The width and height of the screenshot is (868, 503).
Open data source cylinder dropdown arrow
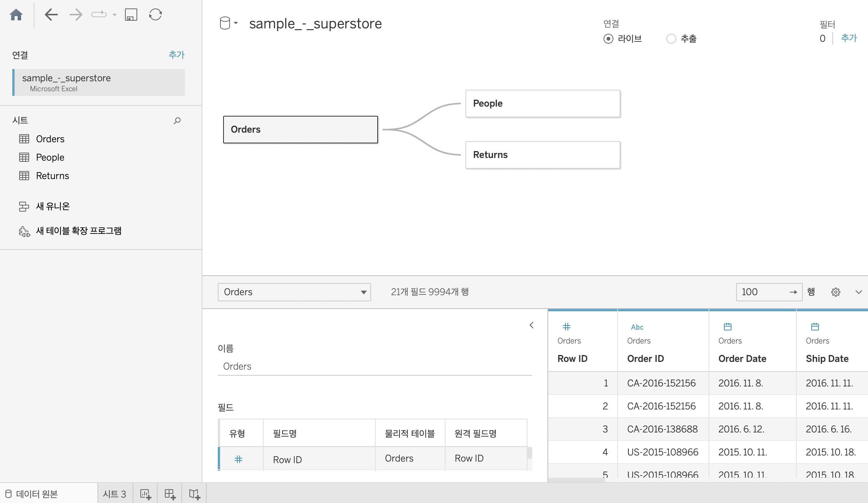click(x=236, y=23)
